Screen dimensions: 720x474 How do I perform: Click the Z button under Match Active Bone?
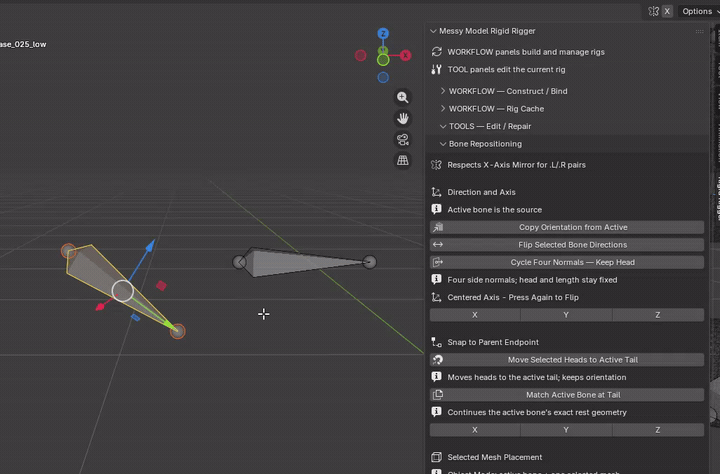pos(658,430)
